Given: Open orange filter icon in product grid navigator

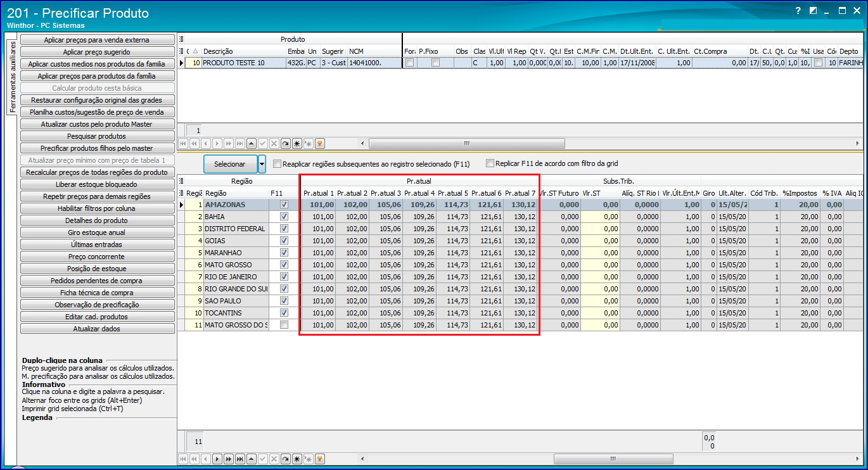Looking at the screenshot, I should (x=320, y=144).
